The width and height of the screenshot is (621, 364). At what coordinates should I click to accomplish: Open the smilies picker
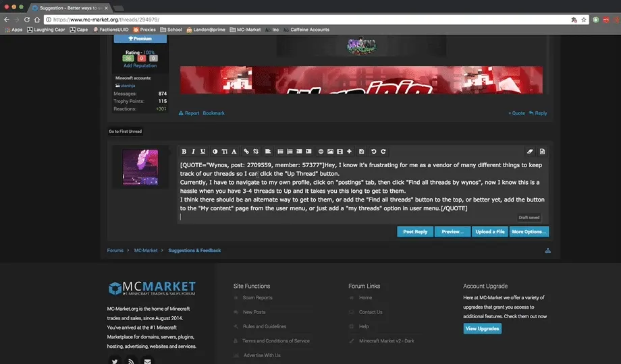pos(321,152)
